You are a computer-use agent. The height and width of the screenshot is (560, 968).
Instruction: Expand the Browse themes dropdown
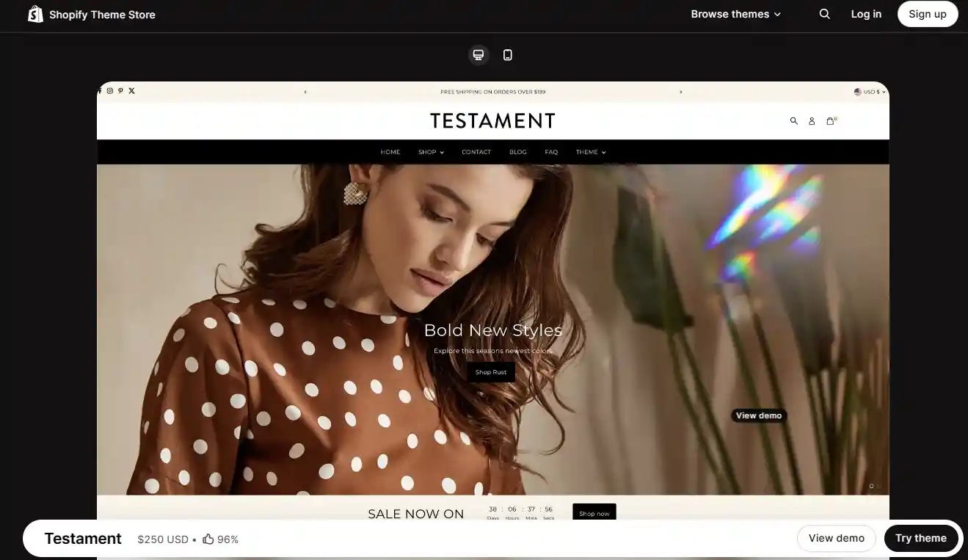735,14
